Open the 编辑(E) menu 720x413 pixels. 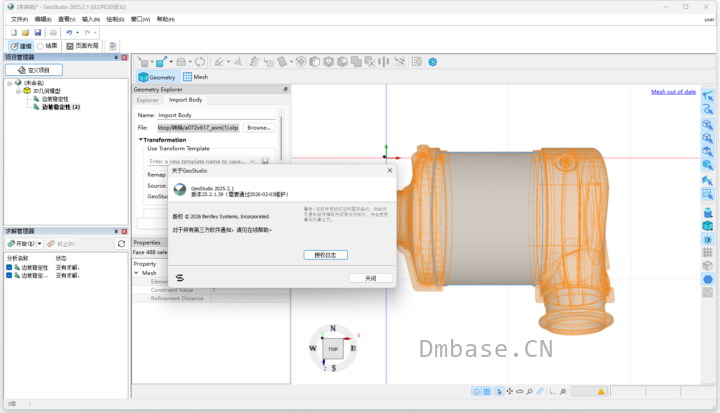[x=43, y=19]
